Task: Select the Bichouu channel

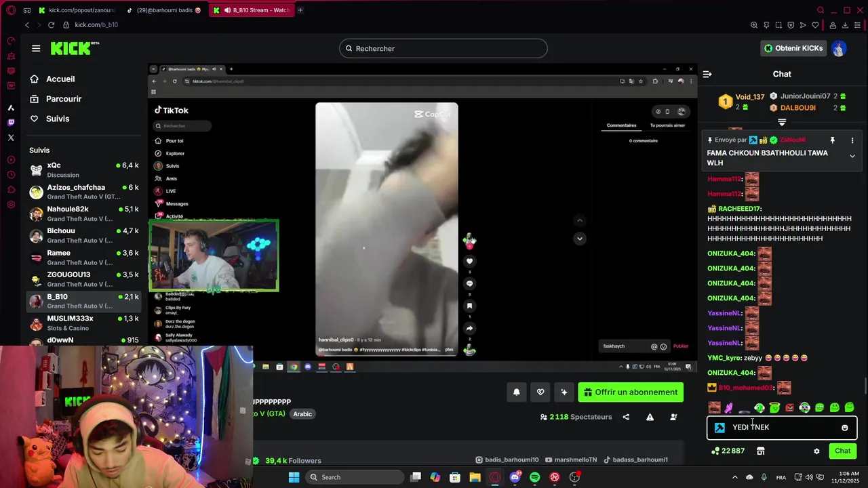Action: (84, 235)
